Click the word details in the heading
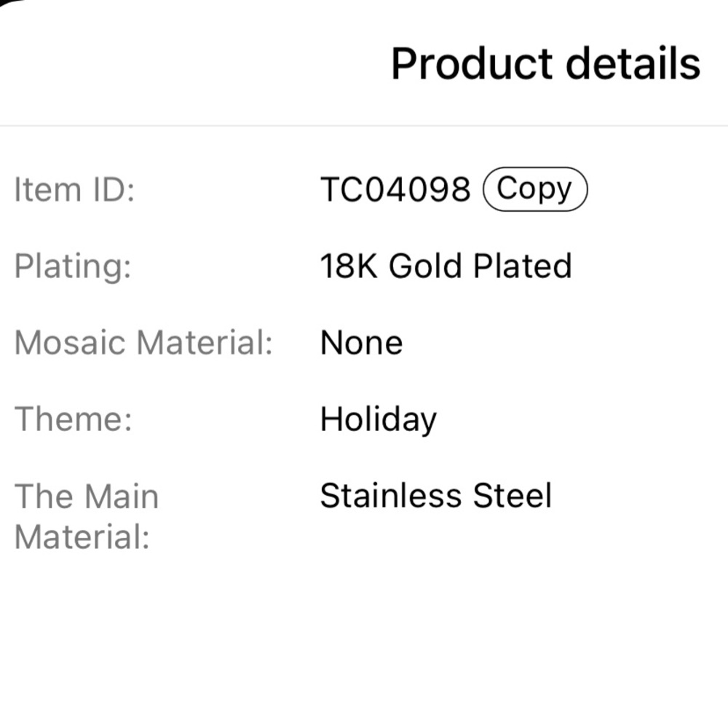 [x=633, y=63]
